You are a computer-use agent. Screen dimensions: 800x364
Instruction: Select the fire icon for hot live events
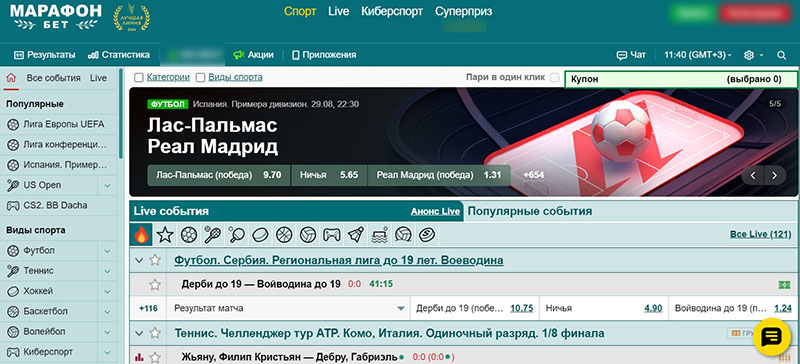click(x=140, y=235)
